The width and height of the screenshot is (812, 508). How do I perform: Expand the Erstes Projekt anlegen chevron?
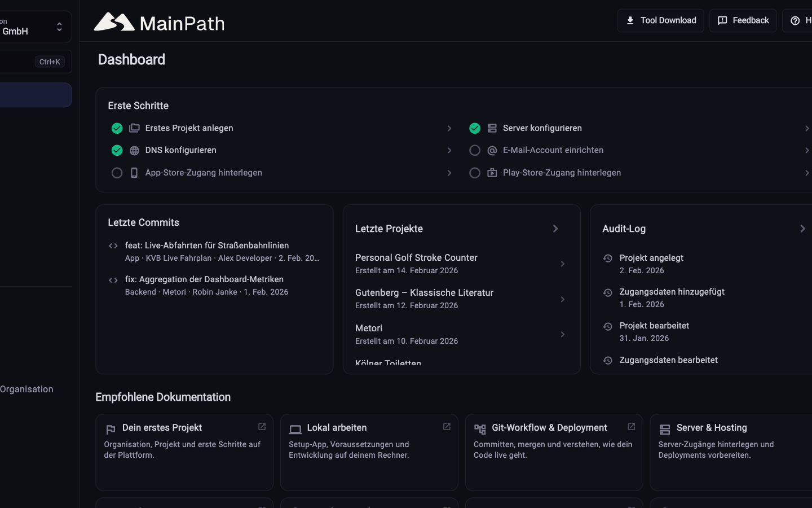point(449,128)
